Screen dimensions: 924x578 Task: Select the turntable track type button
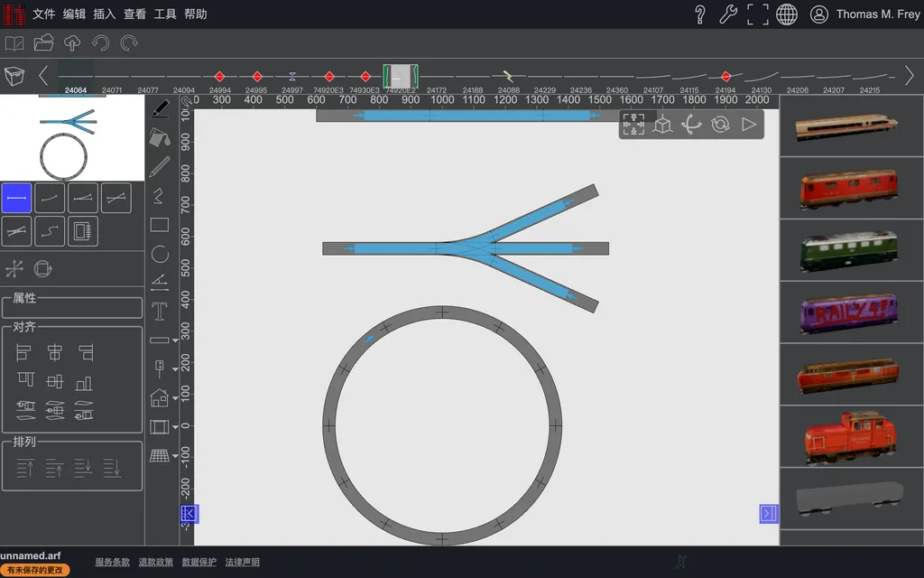point(82,231)
